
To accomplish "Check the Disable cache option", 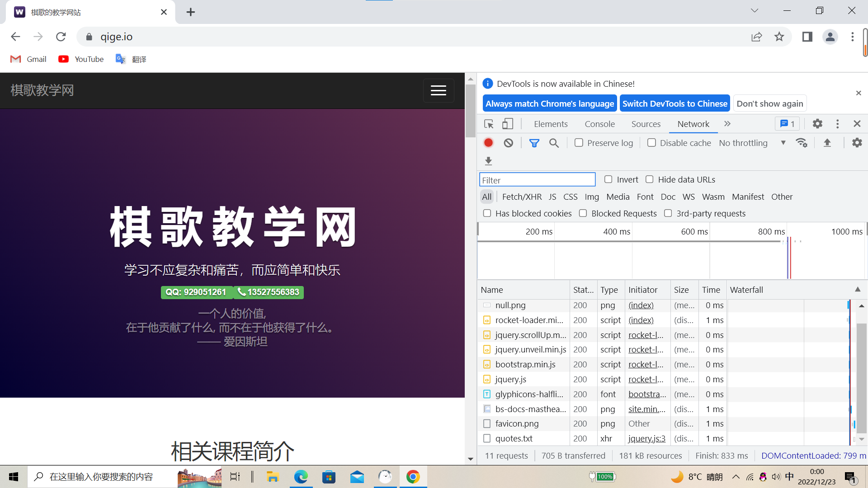I will pyautogui.click(x=651, y=143).
